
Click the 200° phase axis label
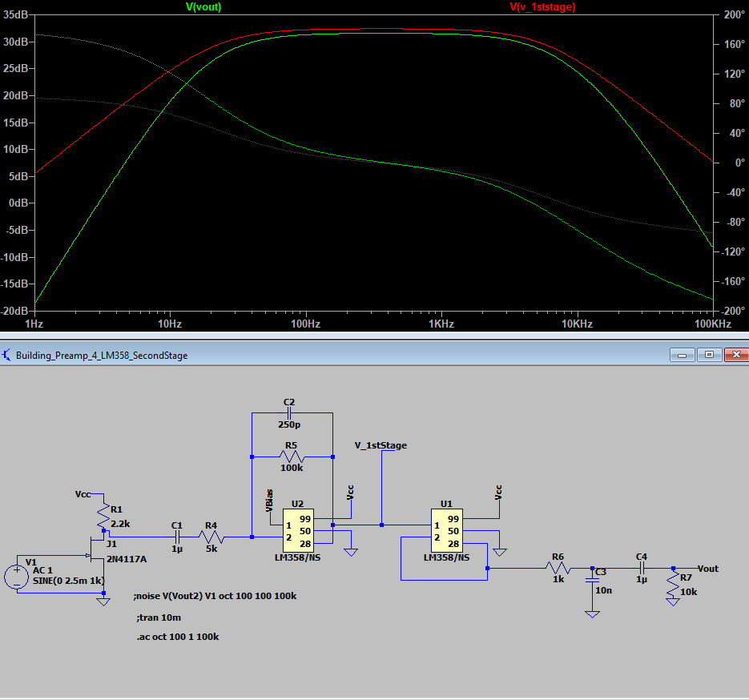[735, 14]
